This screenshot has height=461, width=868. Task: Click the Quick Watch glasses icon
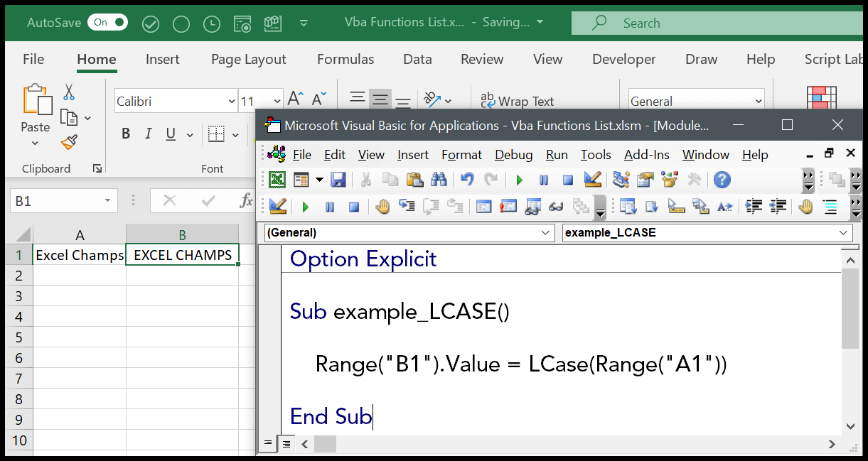pyautogui.click(x=556, y=207)
